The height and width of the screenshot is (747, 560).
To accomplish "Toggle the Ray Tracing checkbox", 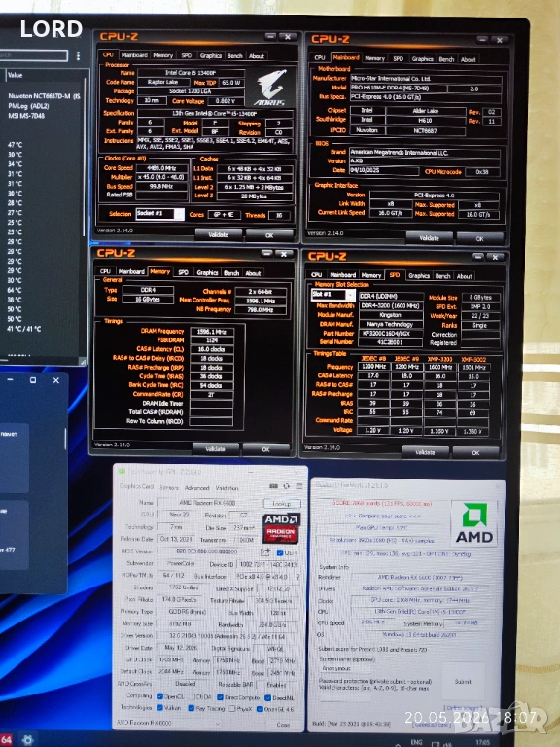I will click(x=191, y=708).
